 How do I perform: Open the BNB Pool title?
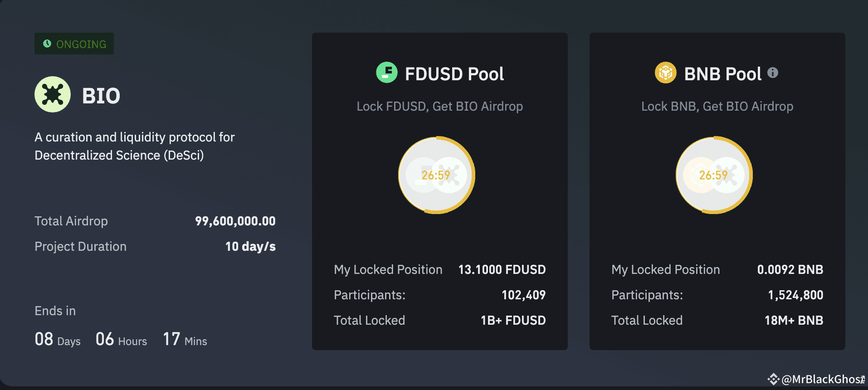(x=722, y=74)
